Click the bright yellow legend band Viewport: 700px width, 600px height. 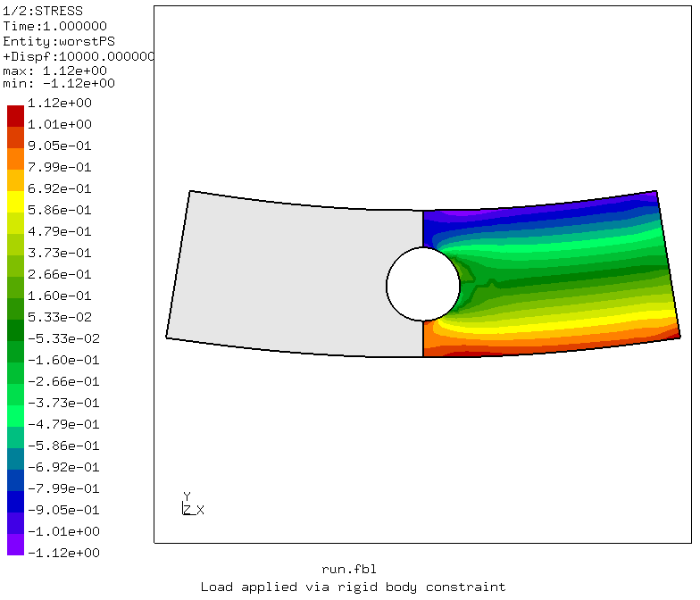pos(16,202)
